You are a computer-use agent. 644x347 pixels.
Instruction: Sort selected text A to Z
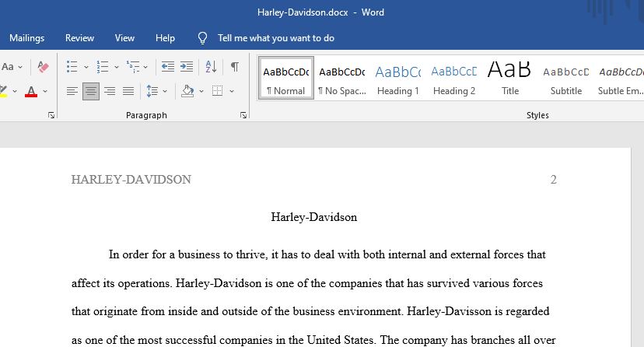pos(211,67)
